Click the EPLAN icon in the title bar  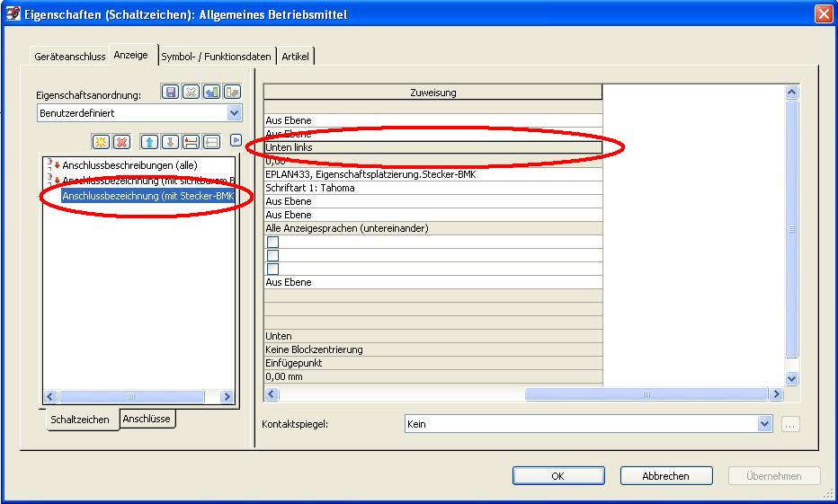click(13, 13)
